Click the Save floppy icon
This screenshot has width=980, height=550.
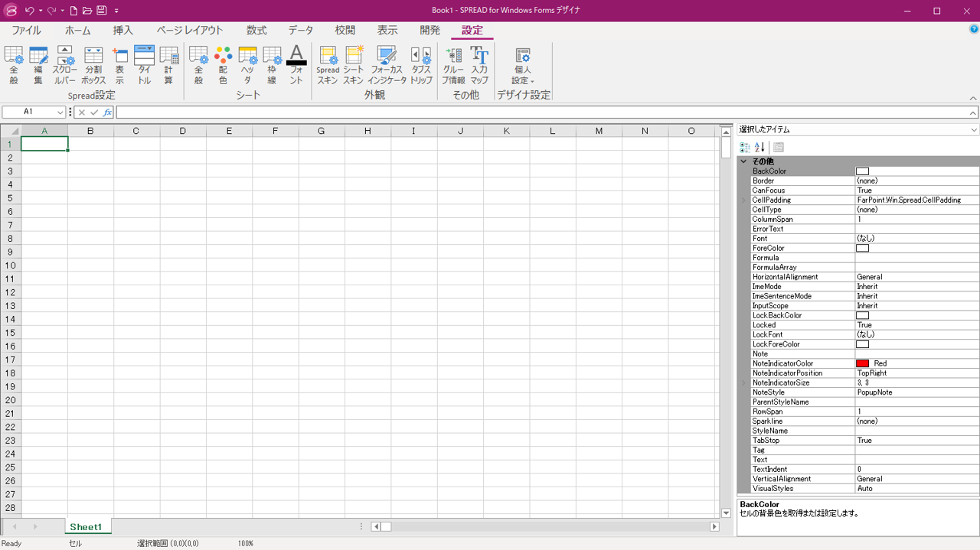tap(101, 11)
